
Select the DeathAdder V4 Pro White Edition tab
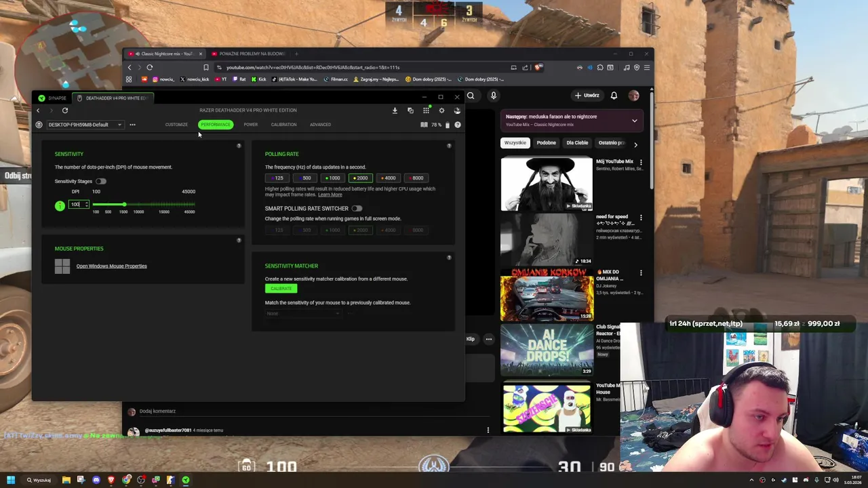pyautogui.click(x=113, y=98)
